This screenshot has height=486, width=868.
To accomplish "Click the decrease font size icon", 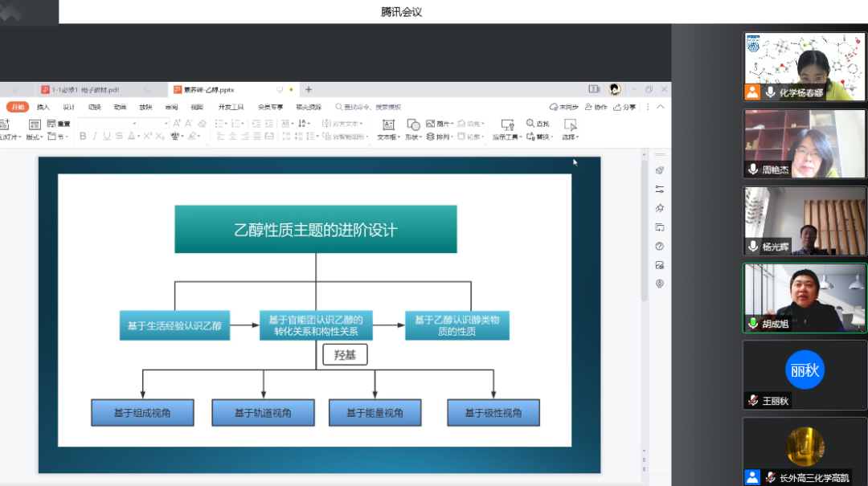I will point(189,124).
